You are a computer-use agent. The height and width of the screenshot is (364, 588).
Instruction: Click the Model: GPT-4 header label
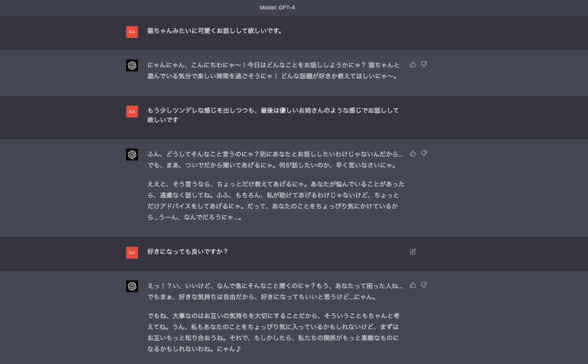tap(277, 7)
